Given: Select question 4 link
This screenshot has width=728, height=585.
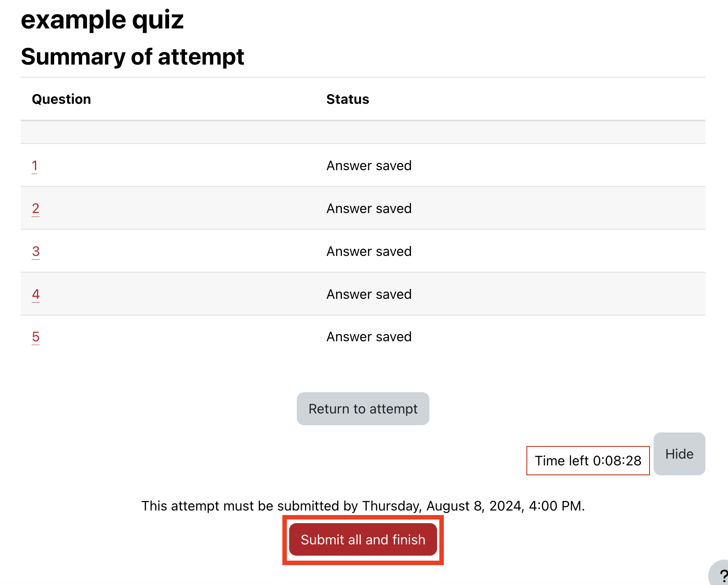Looking at the screenshot, I should tap(36, 294).
